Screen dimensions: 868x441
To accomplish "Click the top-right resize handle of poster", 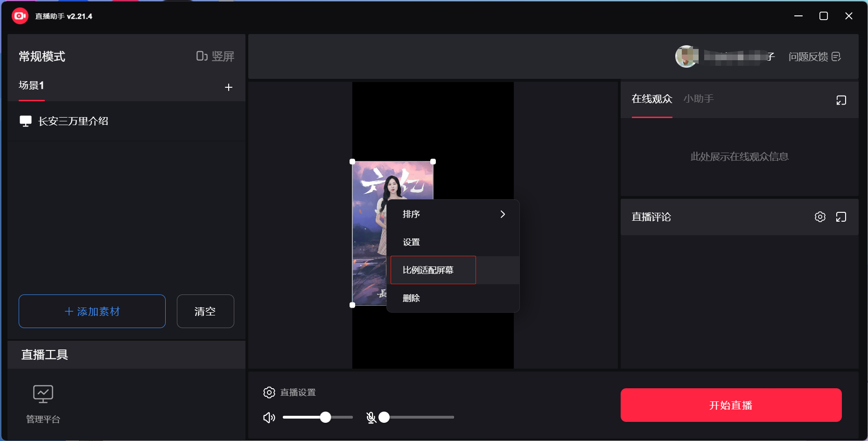I will (x=433, y=161).
